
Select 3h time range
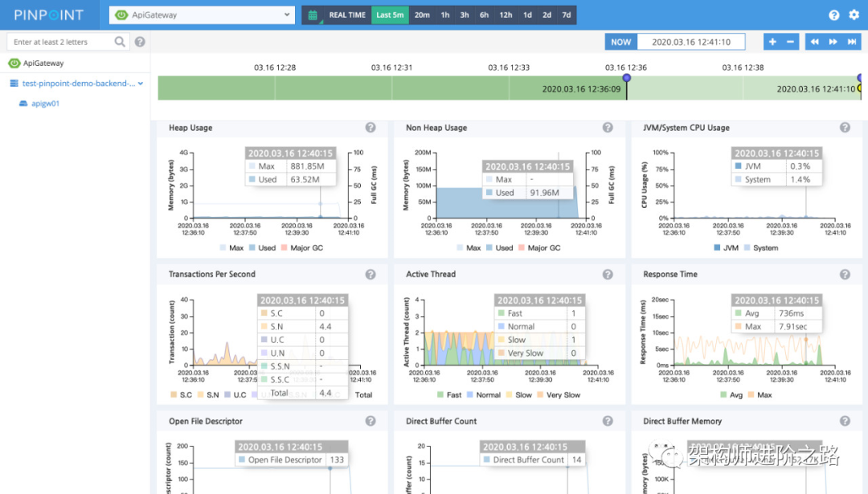tap(465, 15)
